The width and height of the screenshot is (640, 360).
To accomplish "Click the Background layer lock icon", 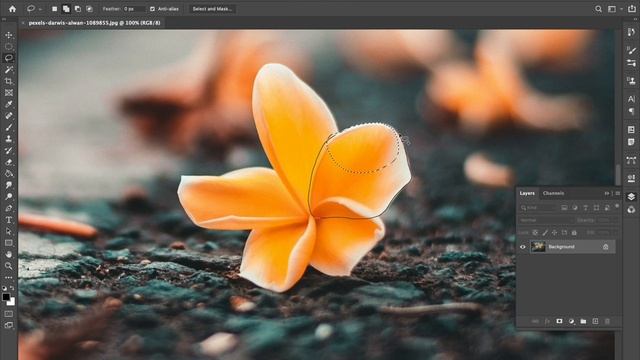I will click(x=606, y=247).
